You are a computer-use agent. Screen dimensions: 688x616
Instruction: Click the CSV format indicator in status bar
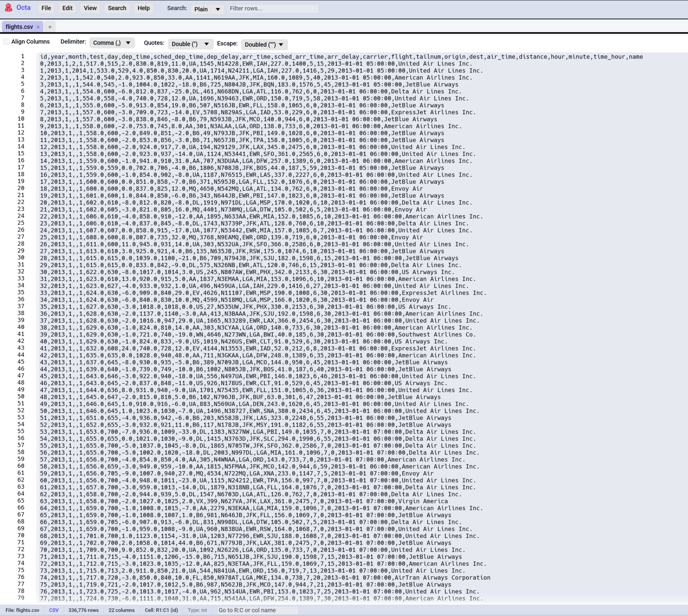54,610
